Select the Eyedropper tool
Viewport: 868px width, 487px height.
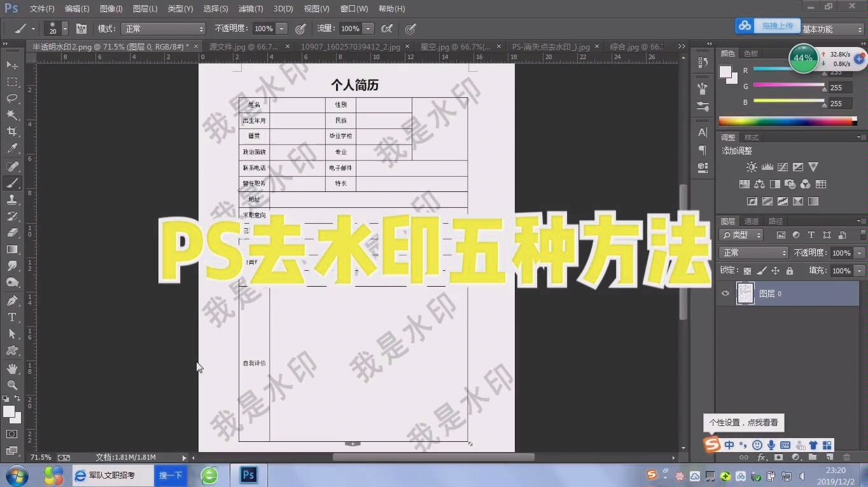click(12, 149)
